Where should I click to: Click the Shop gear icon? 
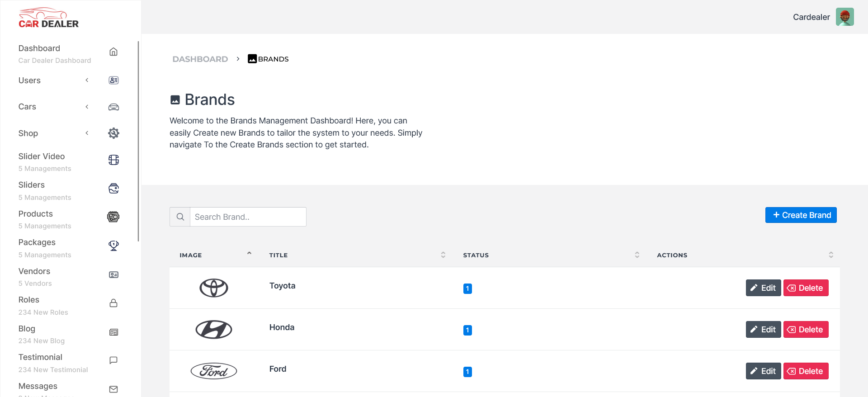coord(113,133)
